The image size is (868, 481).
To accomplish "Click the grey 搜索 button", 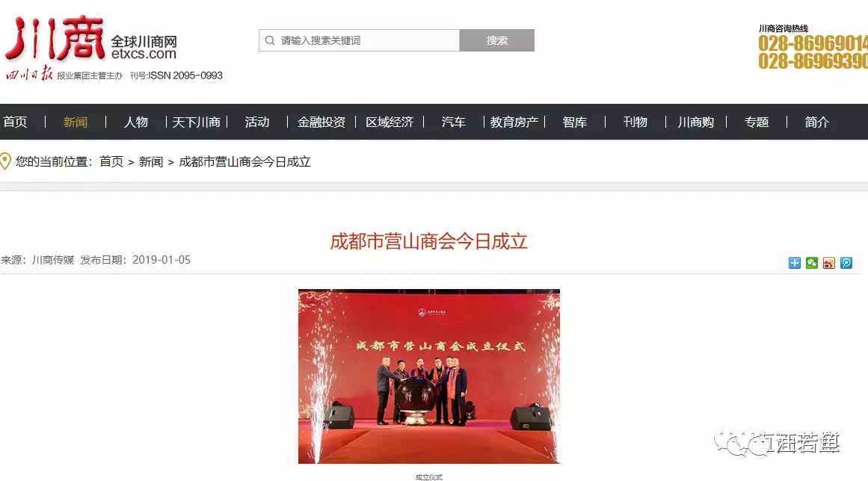I will point(496,40).
